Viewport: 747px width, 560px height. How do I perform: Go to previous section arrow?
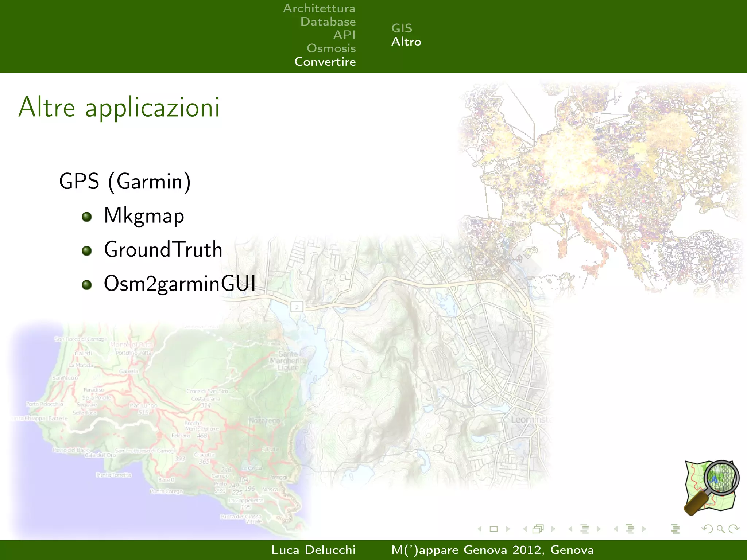pos(616,529)
